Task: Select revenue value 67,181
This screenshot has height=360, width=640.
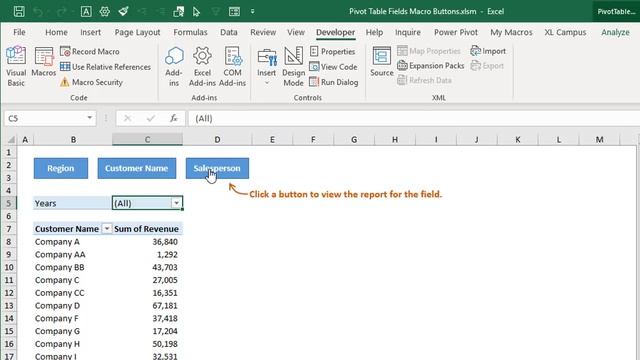Action: point(147,306)
